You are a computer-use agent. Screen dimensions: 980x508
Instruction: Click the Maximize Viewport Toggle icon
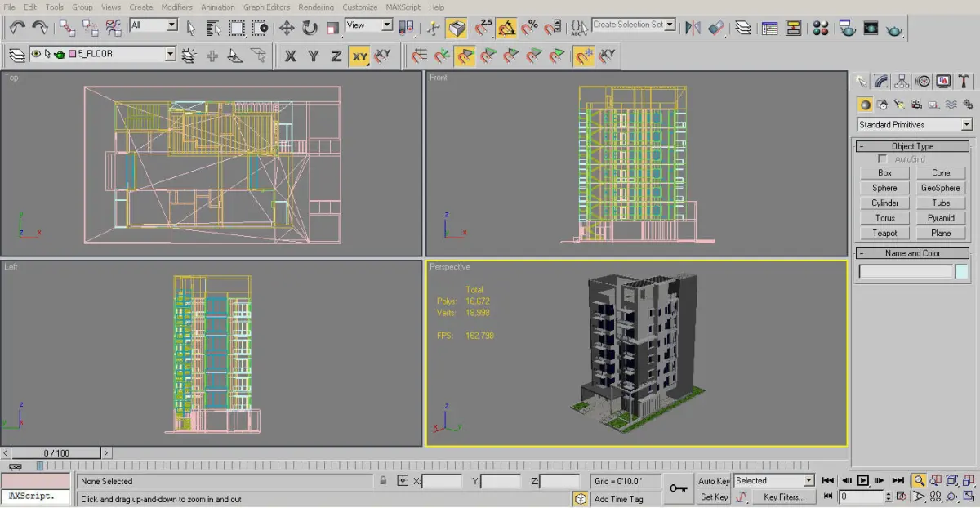pyautogui.click(x=969, y=496)
